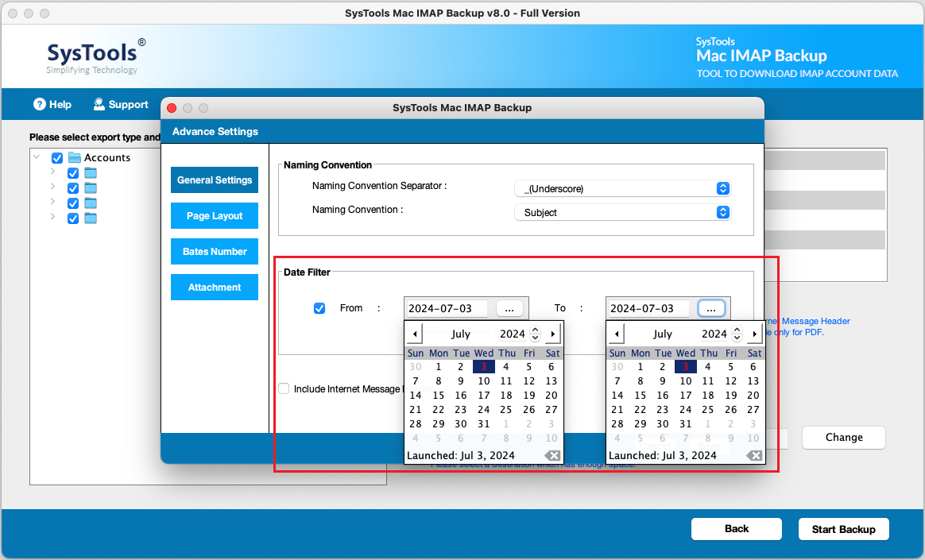Pick July 31 in From calendar
This screenshot has width=925, height=560.
(x=484, y=424)
